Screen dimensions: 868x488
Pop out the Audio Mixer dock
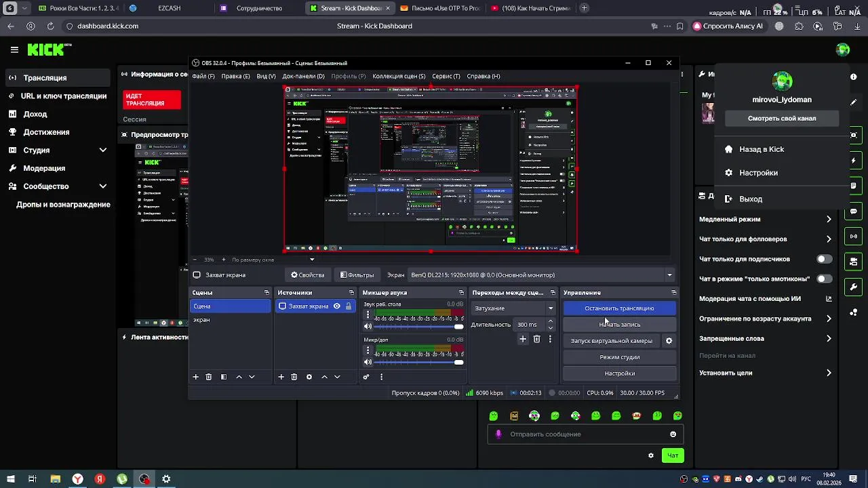click(x=461, y=293)
